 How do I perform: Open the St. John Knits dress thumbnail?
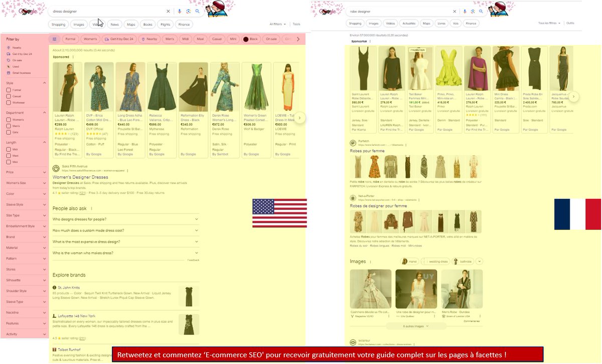(x=189, y=296)
